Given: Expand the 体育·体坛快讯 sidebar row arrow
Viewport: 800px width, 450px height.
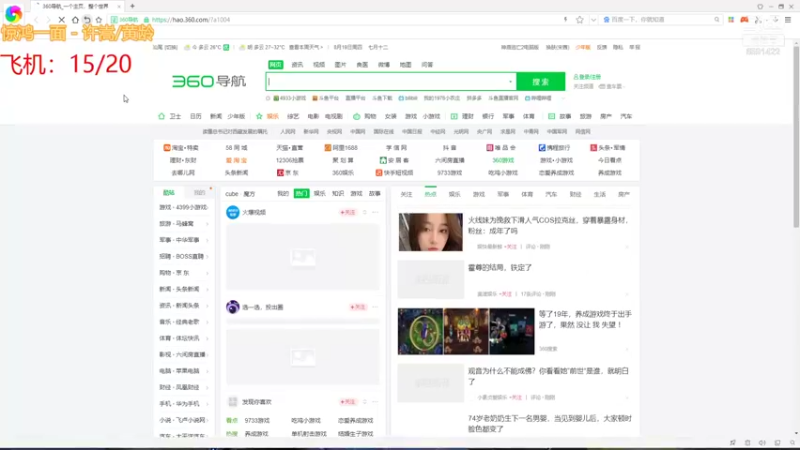Looking at the screenshot, I should (x=207, y=338).
